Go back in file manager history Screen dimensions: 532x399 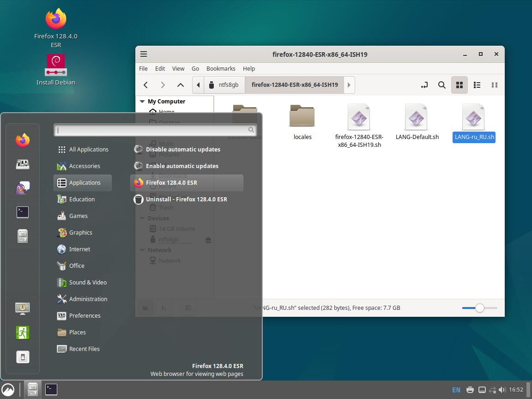pos(145,85)
